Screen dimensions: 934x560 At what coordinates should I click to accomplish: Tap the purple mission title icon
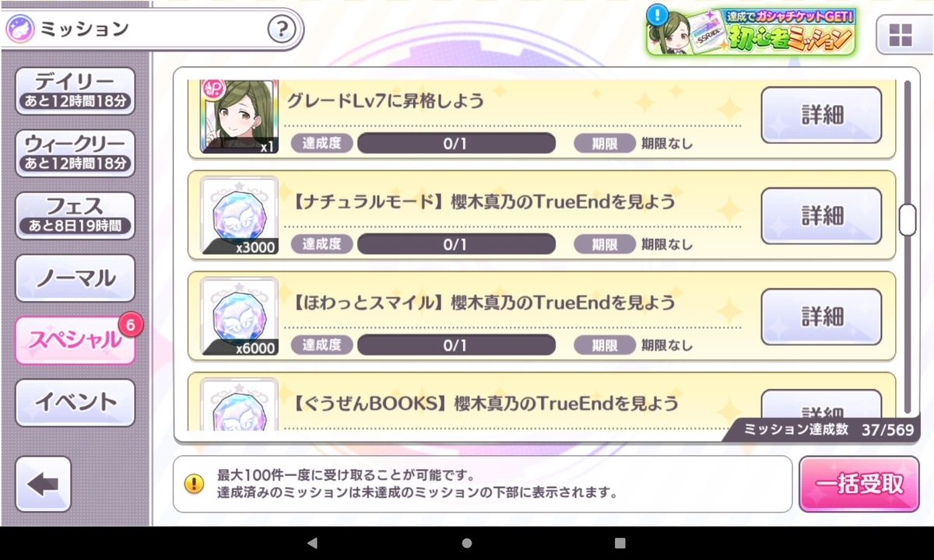coord(19,30)
